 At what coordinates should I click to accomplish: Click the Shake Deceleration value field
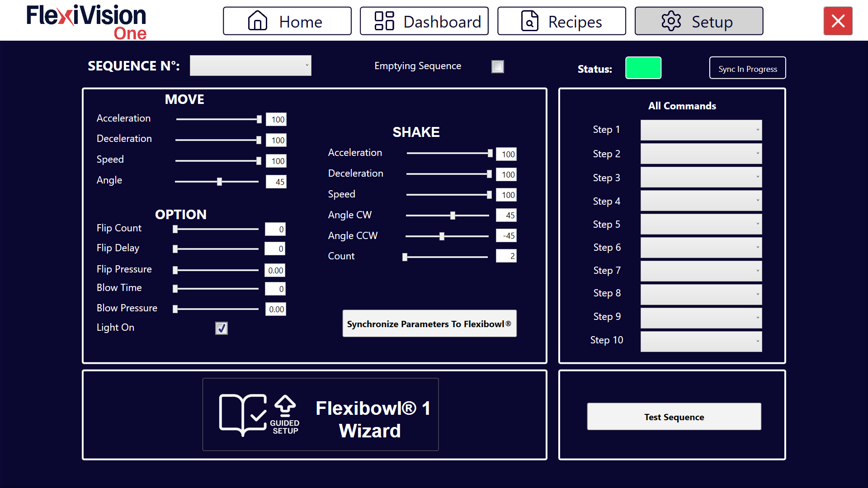(506, 174)
